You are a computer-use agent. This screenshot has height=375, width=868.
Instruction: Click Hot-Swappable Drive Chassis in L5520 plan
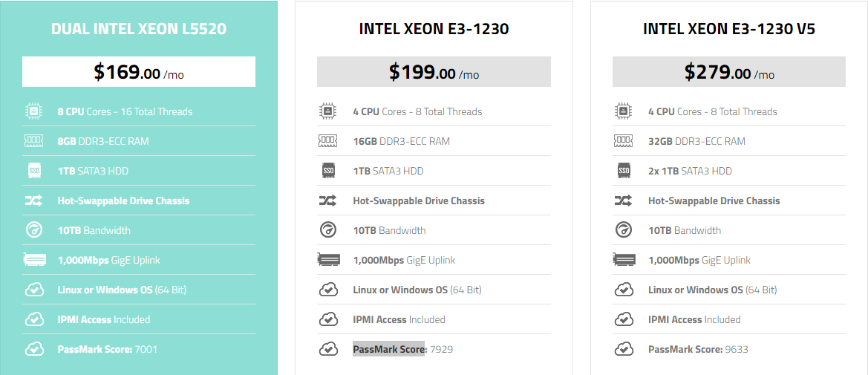click(x=123, y=200)
